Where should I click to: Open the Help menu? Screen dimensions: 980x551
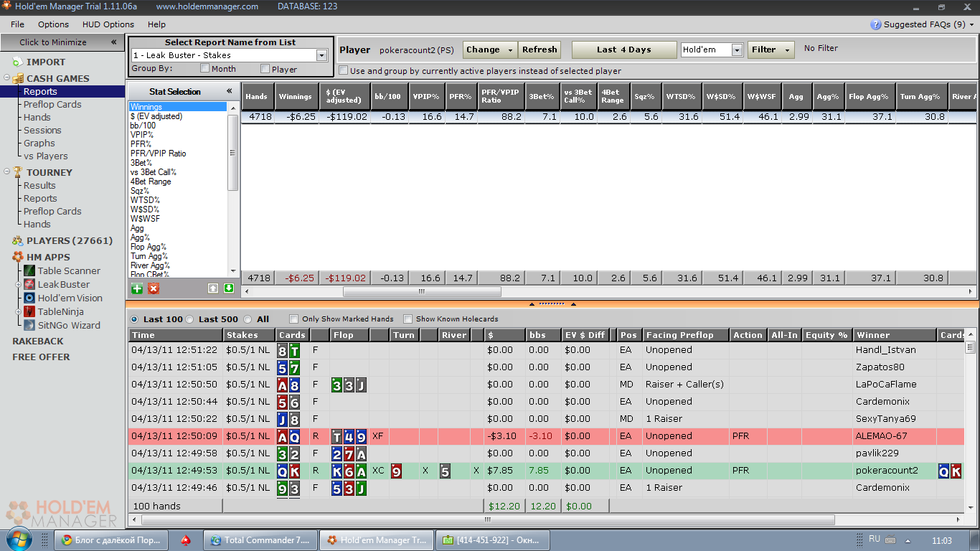coord(156,24)
